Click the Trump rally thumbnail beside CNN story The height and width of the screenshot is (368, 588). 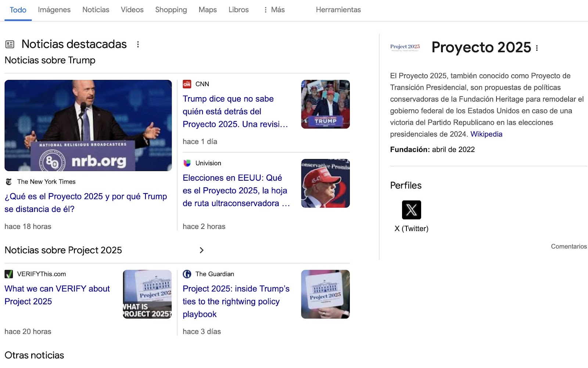pos(325,104)
